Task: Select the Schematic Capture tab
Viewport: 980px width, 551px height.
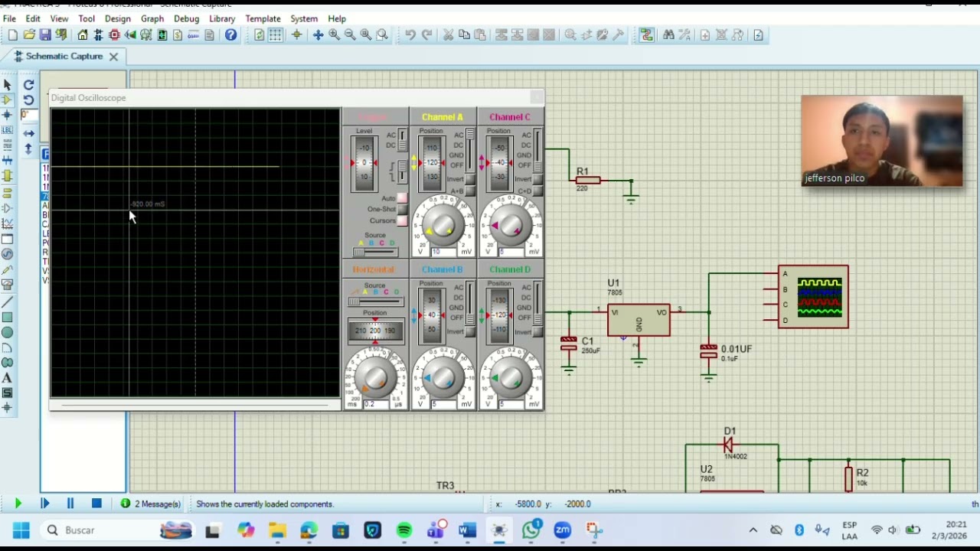Action: coord(64,57)
